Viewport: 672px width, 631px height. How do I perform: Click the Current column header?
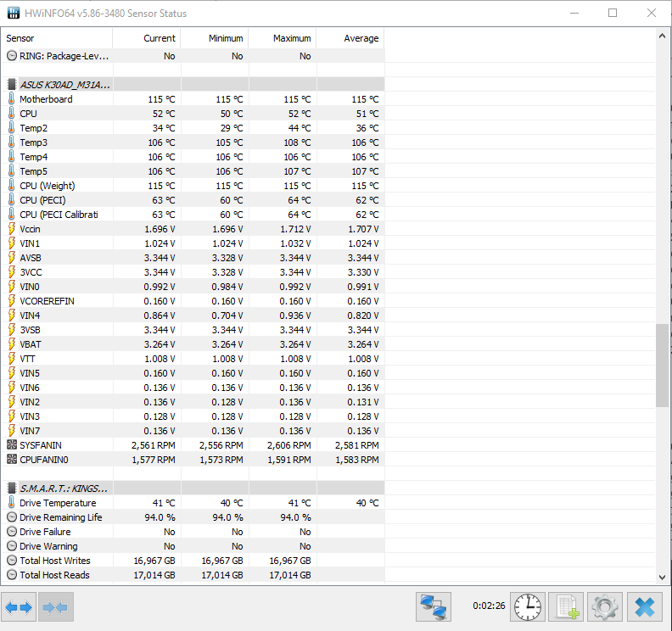pos(147,38)
